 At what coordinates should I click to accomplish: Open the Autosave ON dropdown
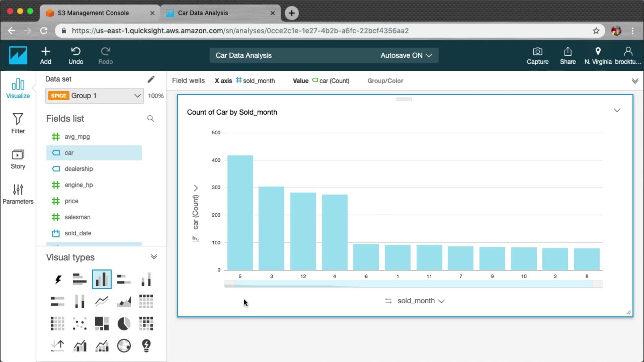click(406, 55)
